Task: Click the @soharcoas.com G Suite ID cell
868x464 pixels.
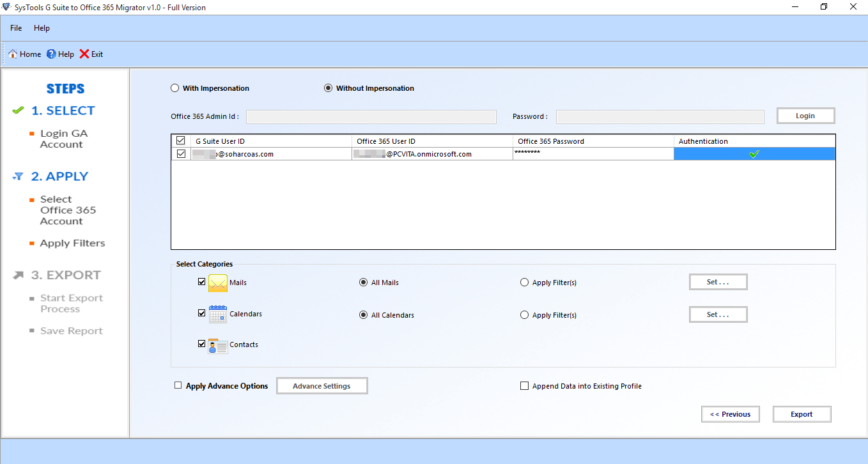Action: coord(271,154)
